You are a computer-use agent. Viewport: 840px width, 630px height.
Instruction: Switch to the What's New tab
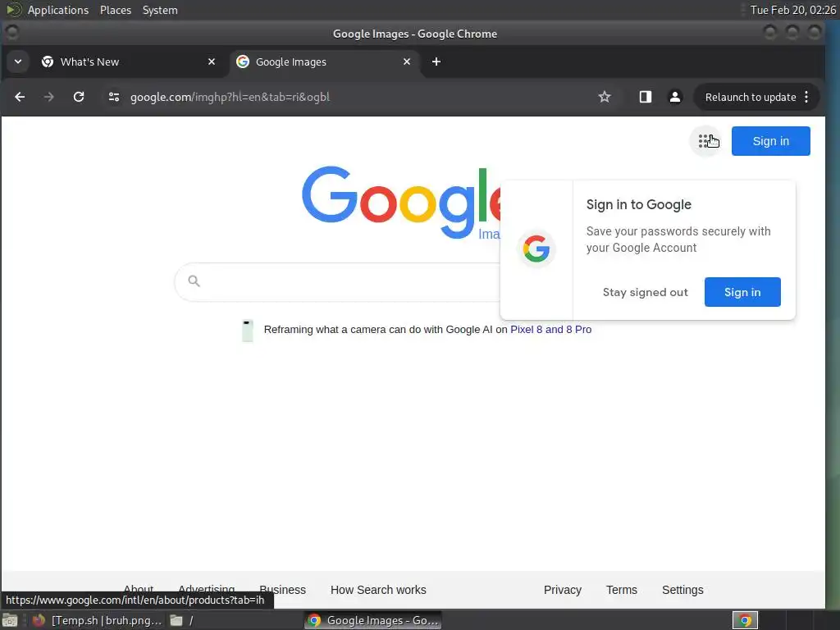pyautogui.click(x=129, y=62)
